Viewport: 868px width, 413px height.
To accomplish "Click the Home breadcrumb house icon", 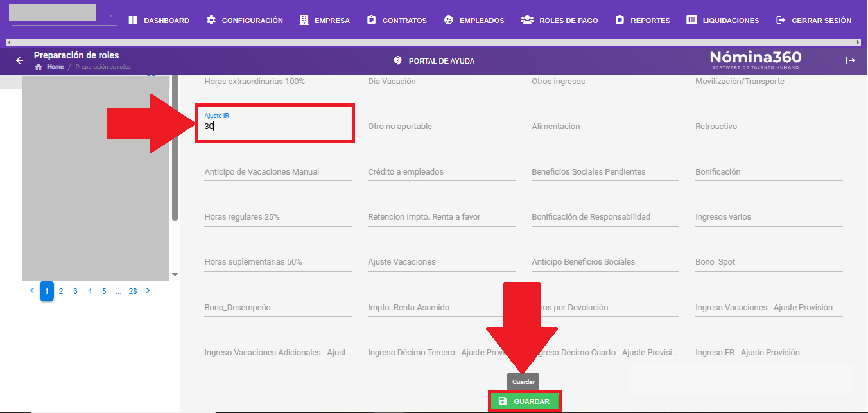I will point(39,67).
